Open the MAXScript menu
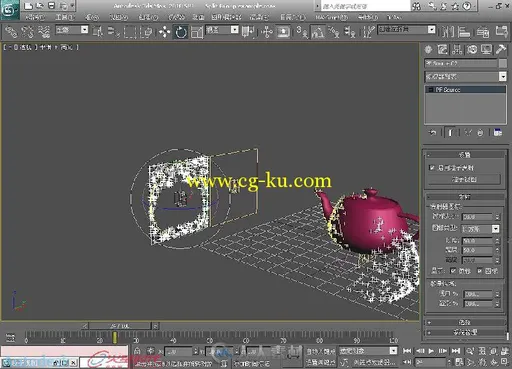This screenshot has width=512, height=369. click(331, 17)
